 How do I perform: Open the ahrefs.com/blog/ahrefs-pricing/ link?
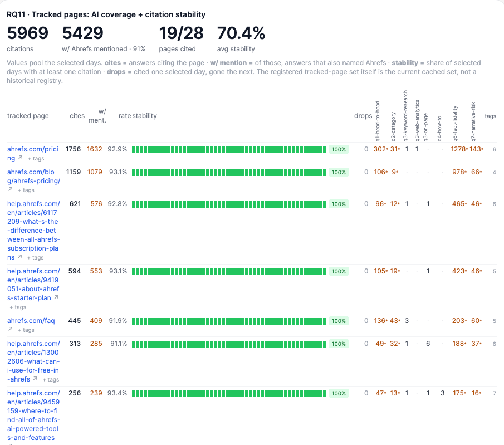coord(34,177)
